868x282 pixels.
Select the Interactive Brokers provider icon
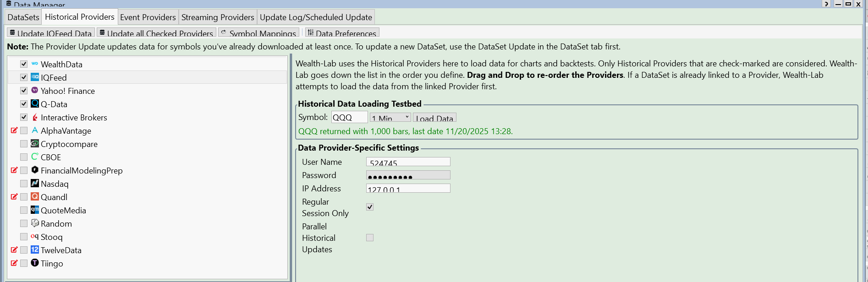pyautogui.click(x=35, y=117)
